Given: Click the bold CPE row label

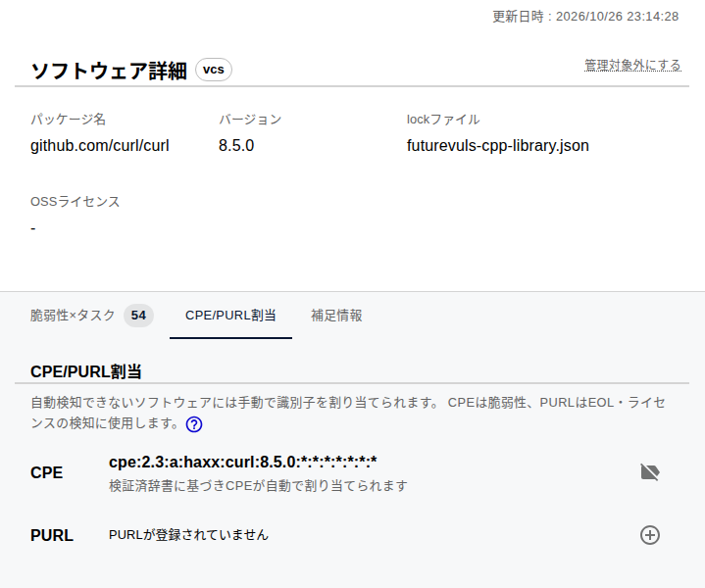Looking at the screenshot, I should click(46, 473).
